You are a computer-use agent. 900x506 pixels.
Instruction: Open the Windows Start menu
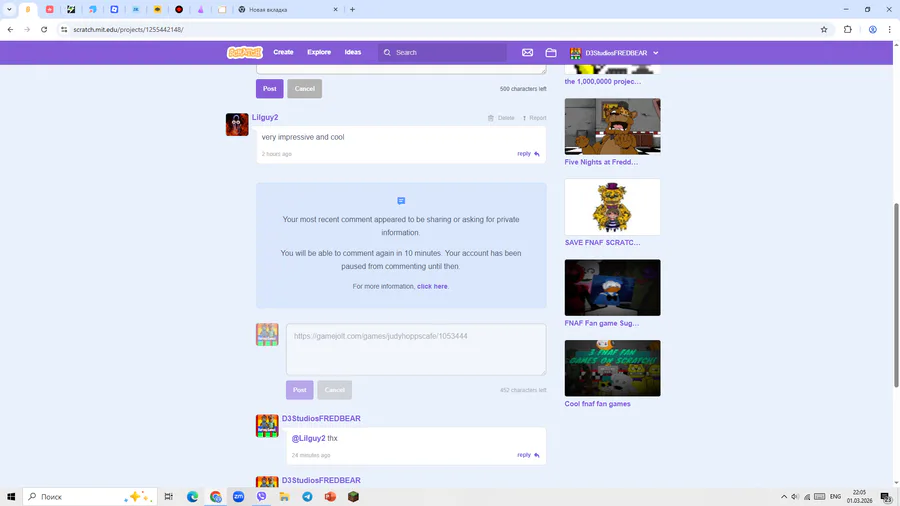click(x=10, y=496)
